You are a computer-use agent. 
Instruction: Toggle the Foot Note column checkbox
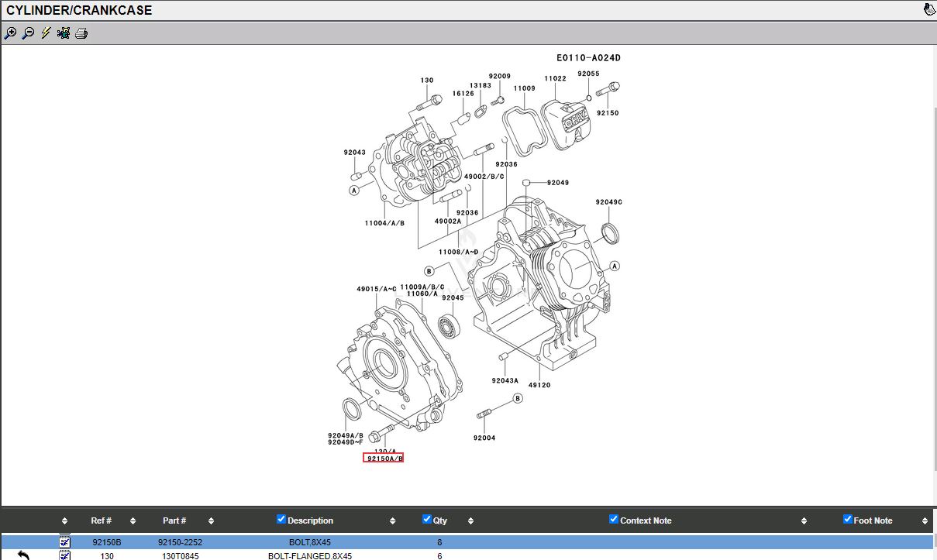[x=847, y=519]
